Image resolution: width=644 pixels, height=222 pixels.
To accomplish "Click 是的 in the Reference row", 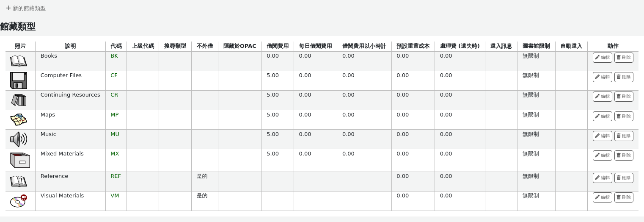I will pos(202,176).
